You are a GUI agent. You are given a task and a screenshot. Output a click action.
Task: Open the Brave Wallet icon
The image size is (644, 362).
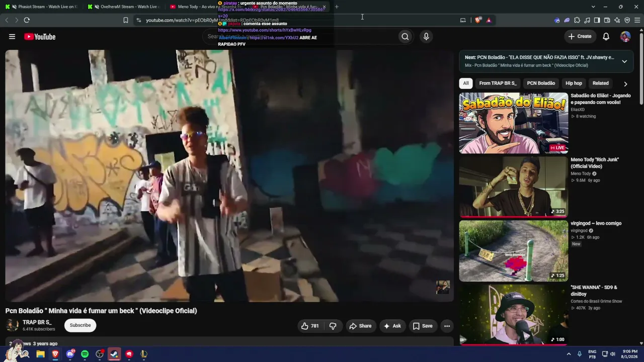point(607,20)
